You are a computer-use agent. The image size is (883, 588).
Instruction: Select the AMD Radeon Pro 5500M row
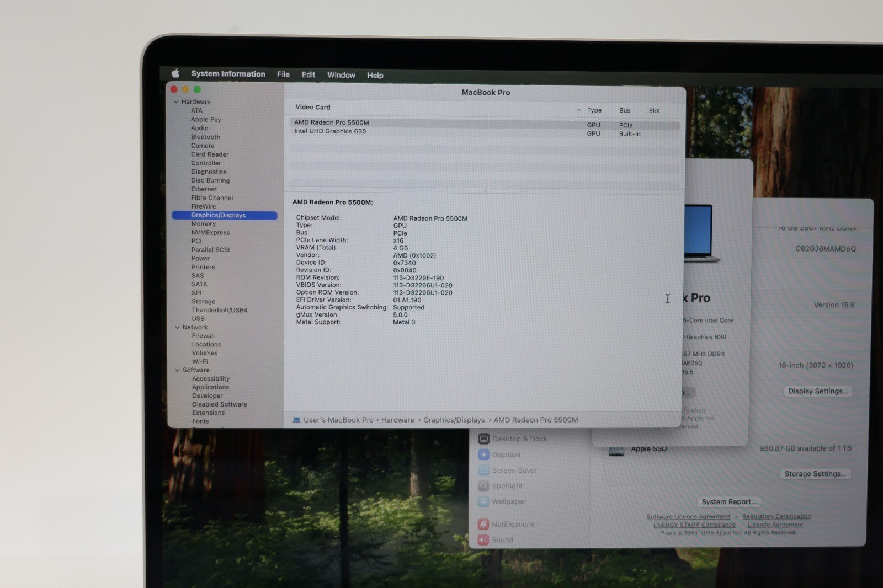(x=485, y=124)
